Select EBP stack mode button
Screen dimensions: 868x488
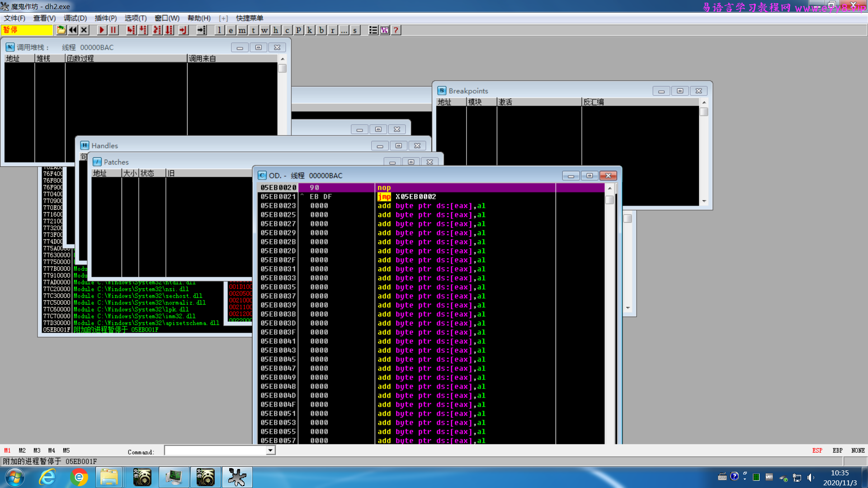[838, 450]
